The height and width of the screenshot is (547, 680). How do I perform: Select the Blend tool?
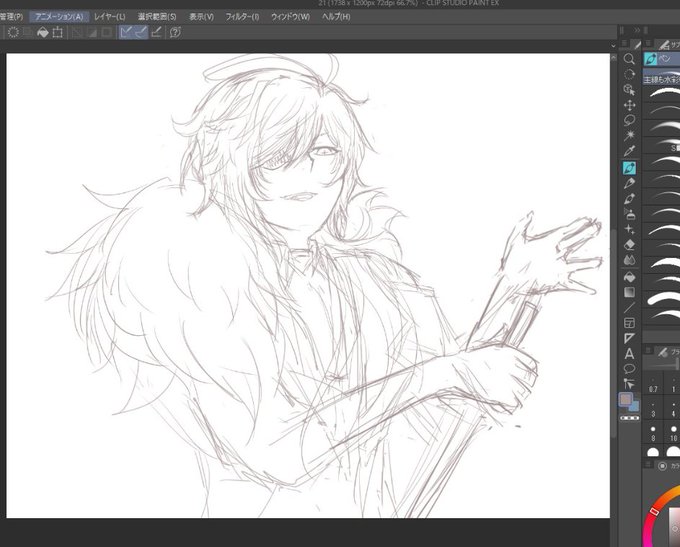[629, 260]
